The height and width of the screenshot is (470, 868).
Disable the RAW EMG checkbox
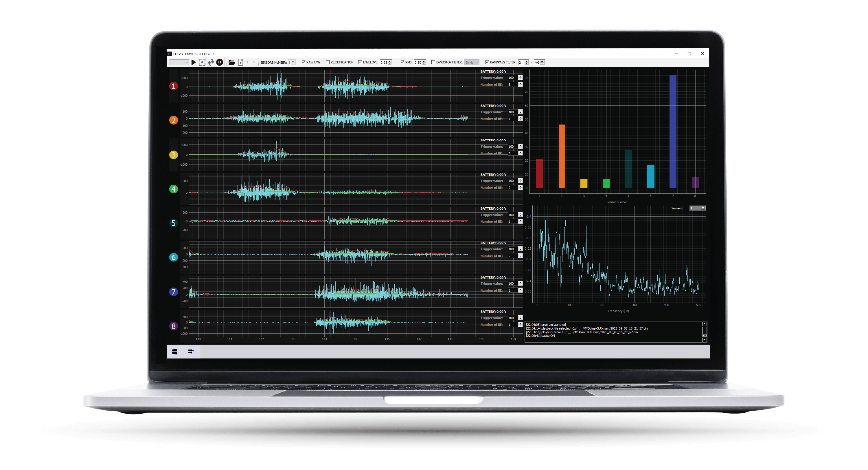[303, 62]
